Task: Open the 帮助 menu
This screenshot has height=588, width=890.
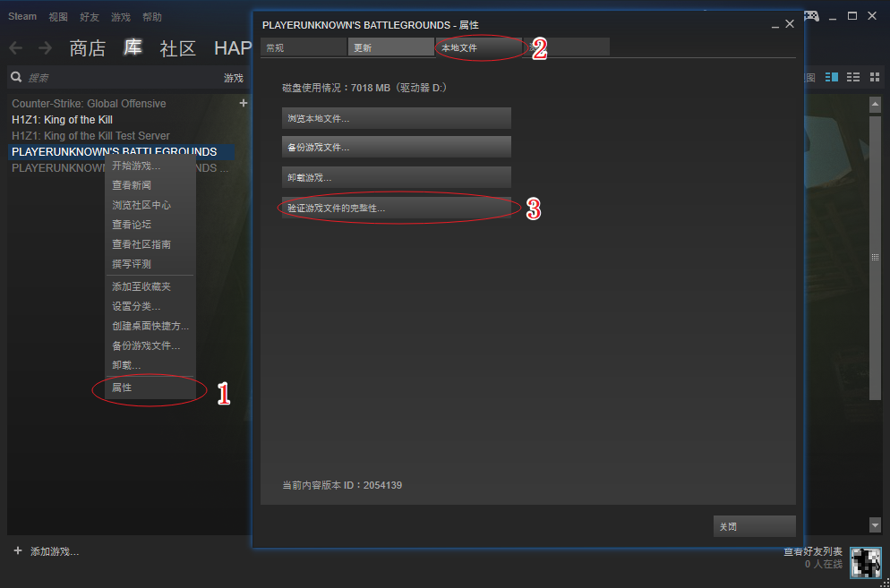Action: (152, 17)
